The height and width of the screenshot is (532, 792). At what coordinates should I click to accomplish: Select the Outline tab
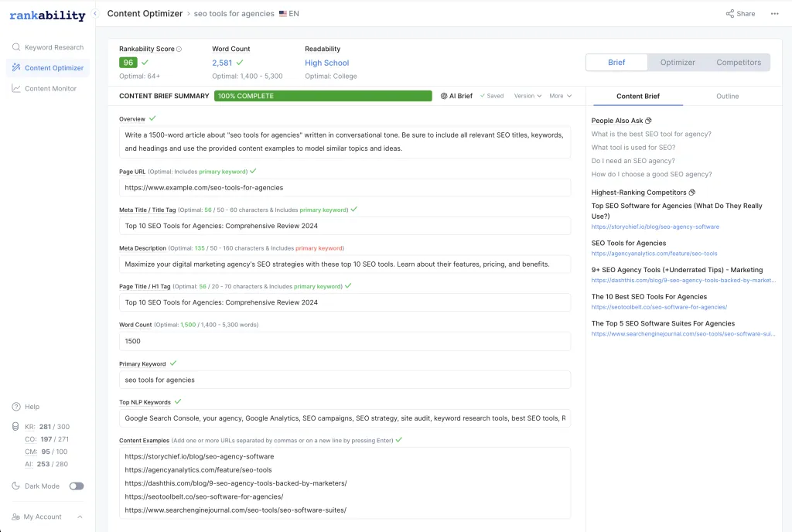pyautogui.click(x=727, y=96)
